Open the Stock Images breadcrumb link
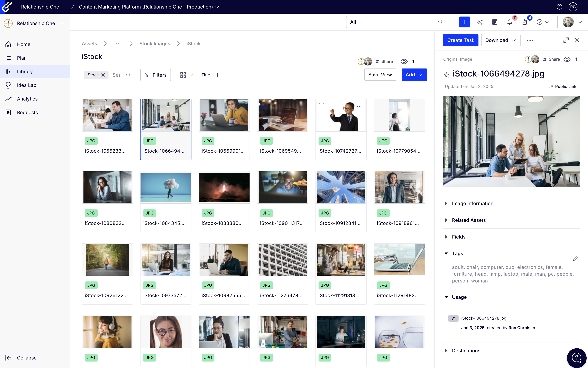This screenshot has height=368, width=588. coord(154,44)
